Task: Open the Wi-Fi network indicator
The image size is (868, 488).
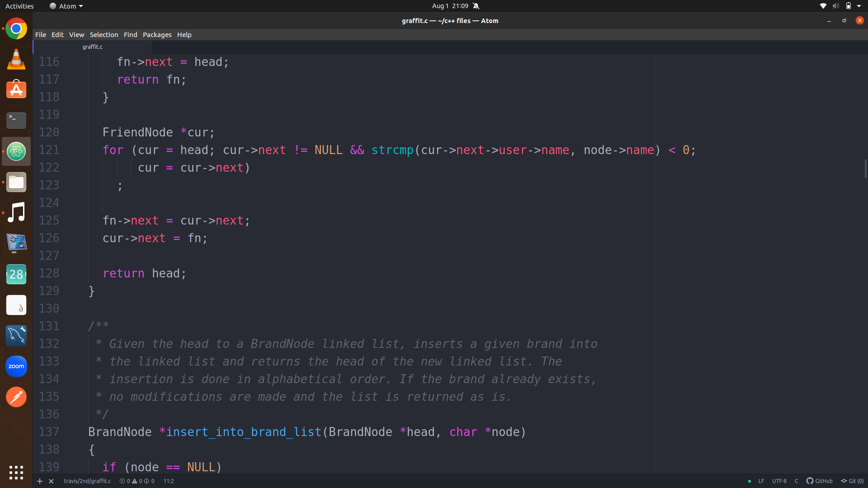Action: [x=823, y=6]
